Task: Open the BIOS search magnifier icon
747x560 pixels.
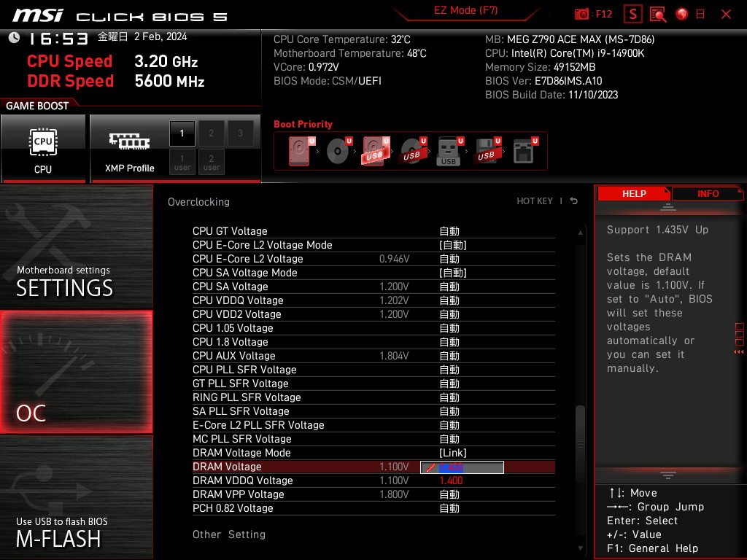Action: 658,15
